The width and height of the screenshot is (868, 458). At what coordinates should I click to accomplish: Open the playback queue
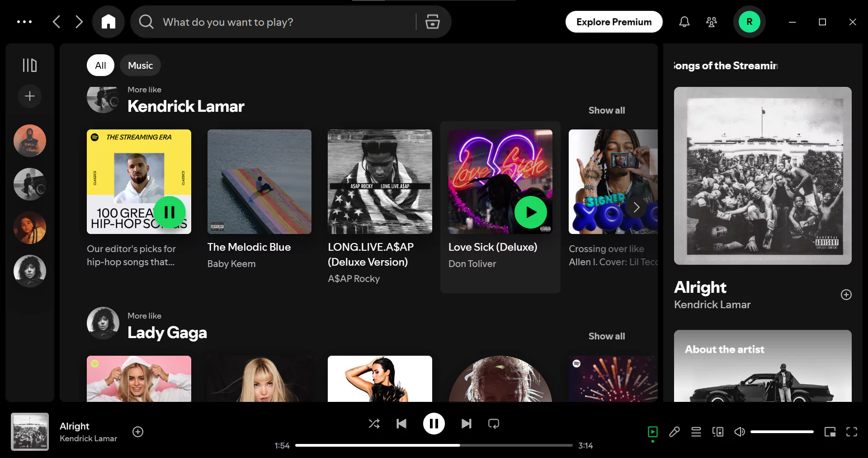(696, 432)
